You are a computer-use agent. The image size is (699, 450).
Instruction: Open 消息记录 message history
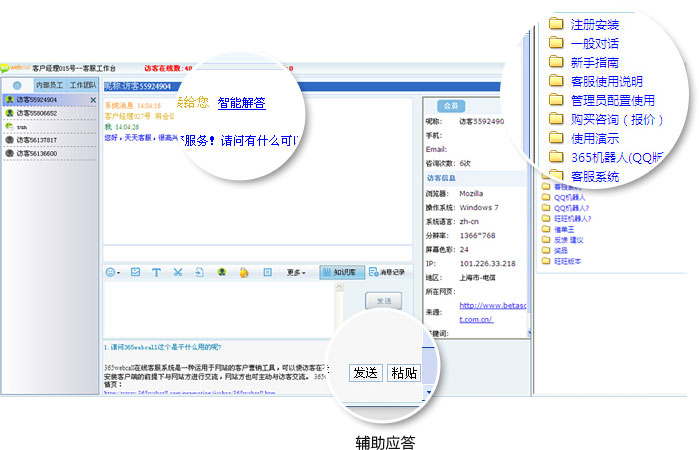(386, 271)
